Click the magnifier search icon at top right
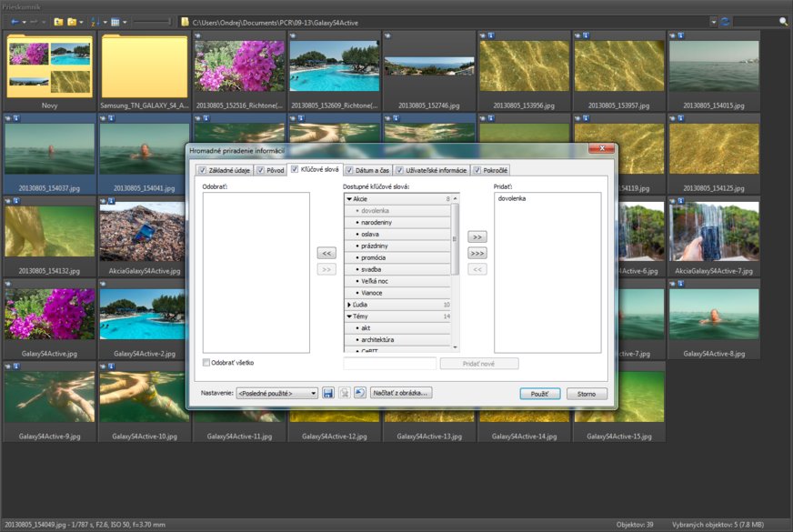This screenshot has width=793, height=532. 782,21
